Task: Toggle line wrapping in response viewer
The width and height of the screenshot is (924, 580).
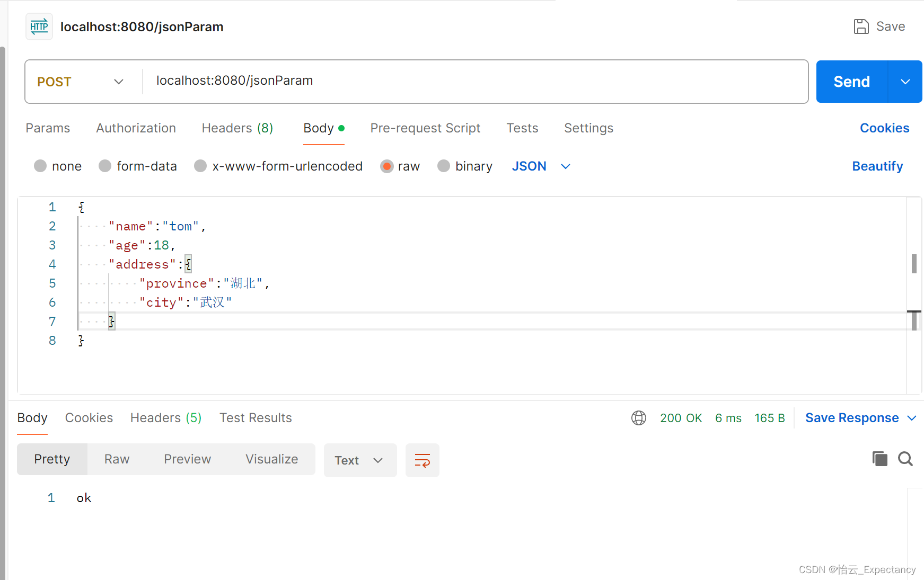Action: (x=422, y=460)
